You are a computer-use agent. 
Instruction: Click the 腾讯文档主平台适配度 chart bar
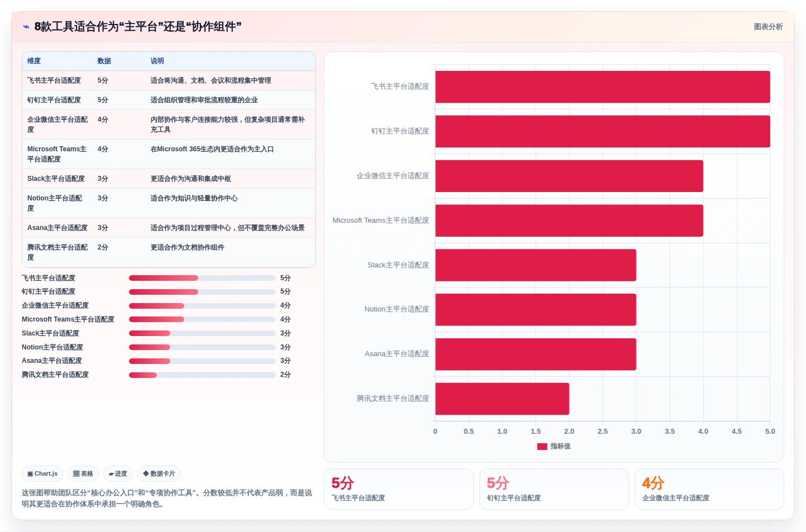[502, 399]
